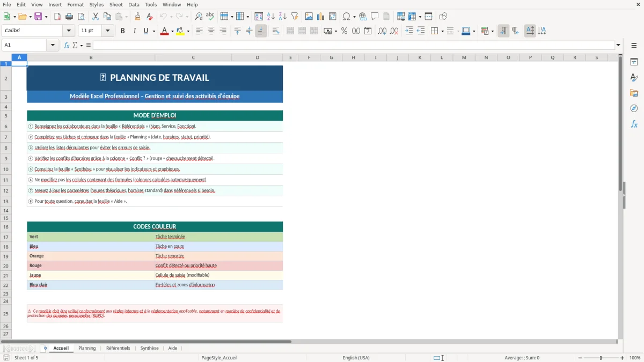The height and width of the screenshot is (362, 644).
Task: Toggle Align Bottom
Action: pyautogui.click(x=261, y=31)
